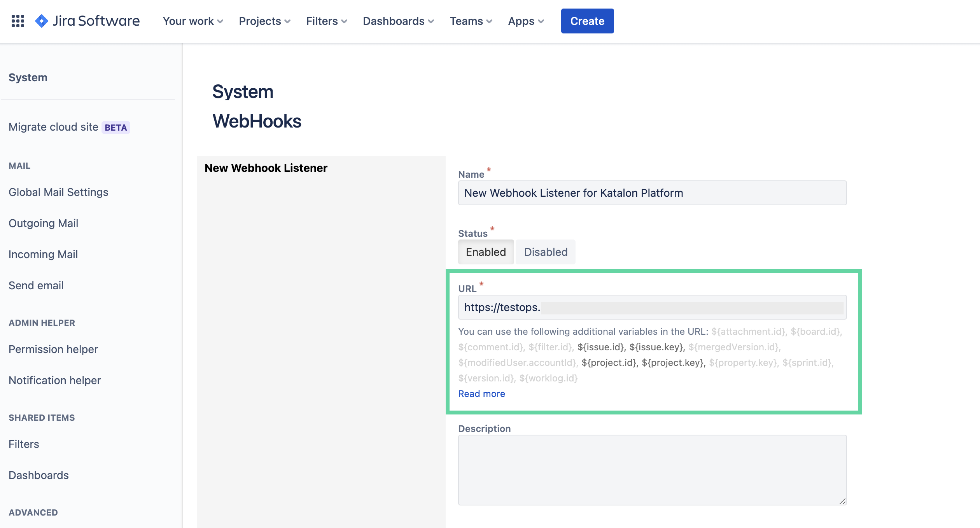The height and width of the screenshot is (528, 980).
Task: Click the Create button
Action: pos(586,21)
